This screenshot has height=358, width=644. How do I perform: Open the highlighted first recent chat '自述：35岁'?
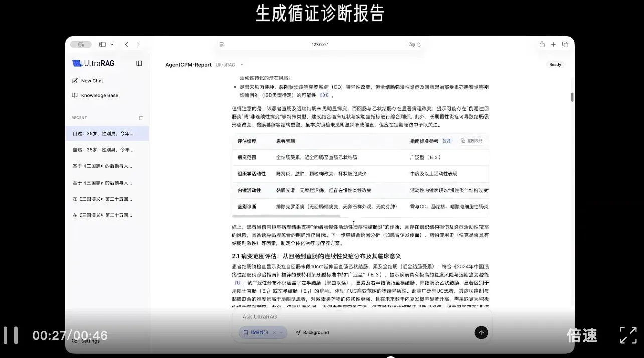107,134
